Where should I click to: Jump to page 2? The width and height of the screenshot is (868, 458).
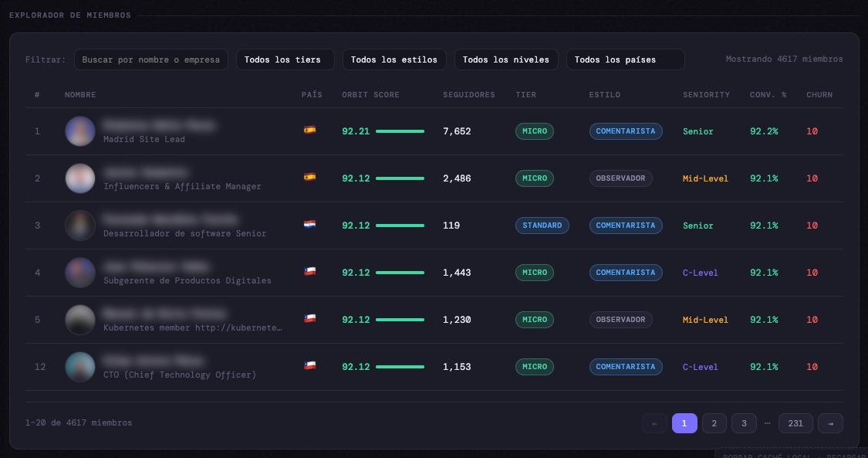pos(714,423)
